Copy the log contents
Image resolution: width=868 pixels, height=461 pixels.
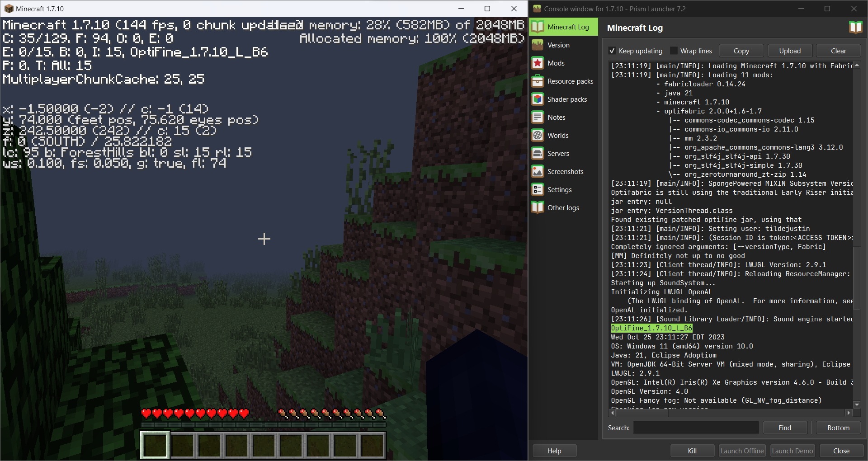point(741,51)
